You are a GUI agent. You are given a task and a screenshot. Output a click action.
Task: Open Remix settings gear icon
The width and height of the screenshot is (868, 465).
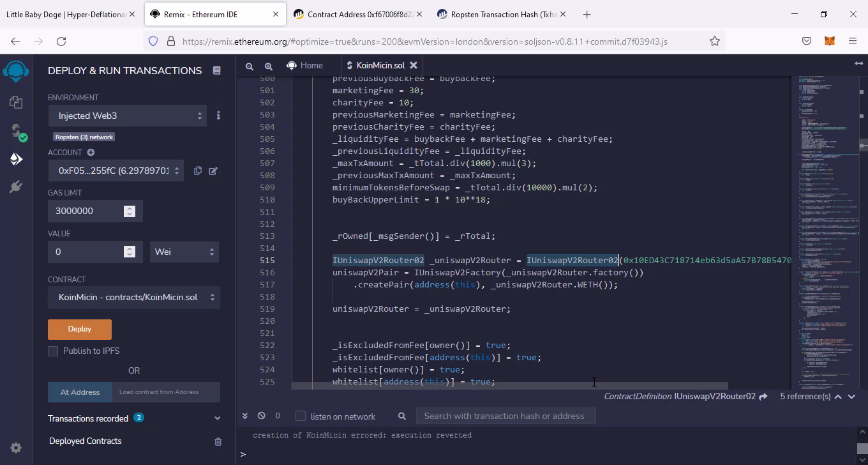(x=16, y=448)
